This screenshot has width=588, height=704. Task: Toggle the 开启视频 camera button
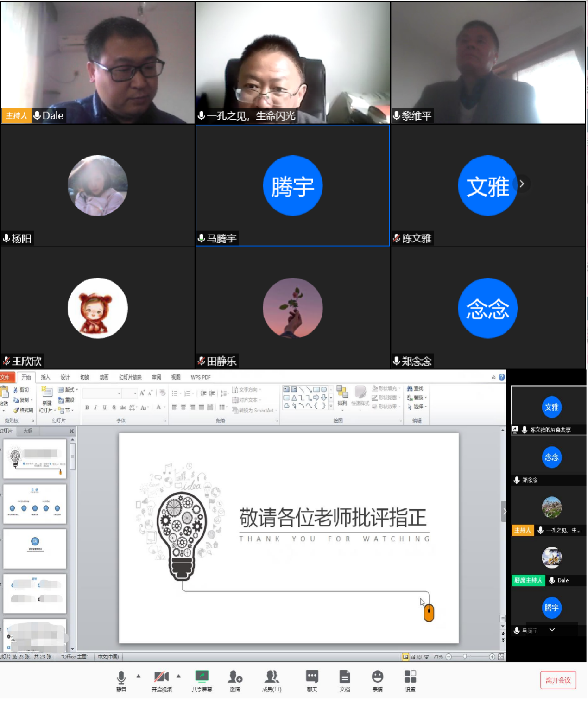click(x=161, y=679)
